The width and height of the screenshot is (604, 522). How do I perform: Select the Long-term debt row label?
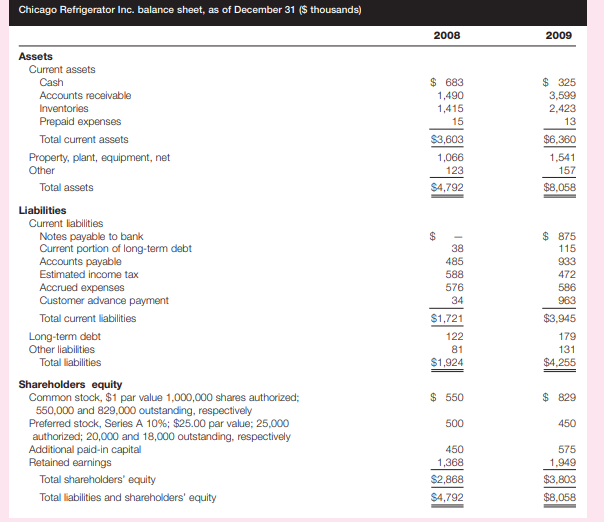tap(65, 337)
